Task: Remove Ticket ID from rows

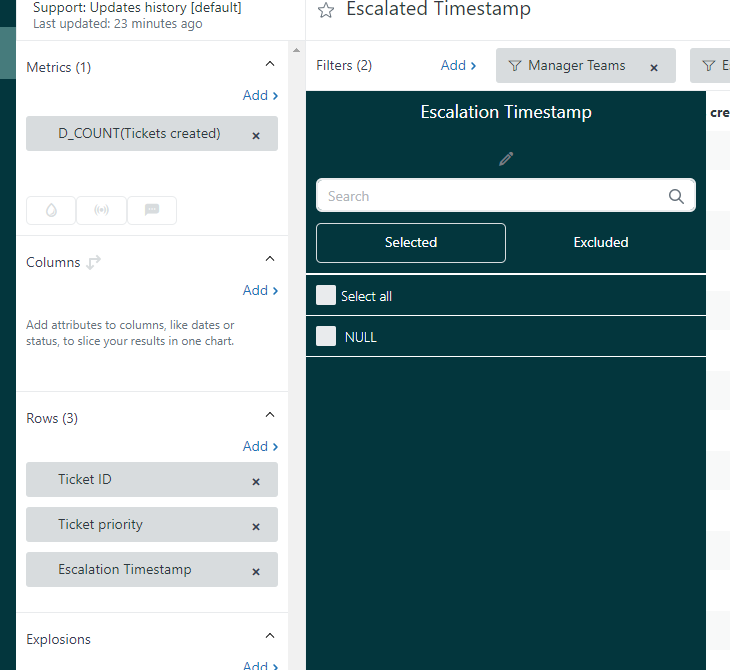Action: (256, 481)
